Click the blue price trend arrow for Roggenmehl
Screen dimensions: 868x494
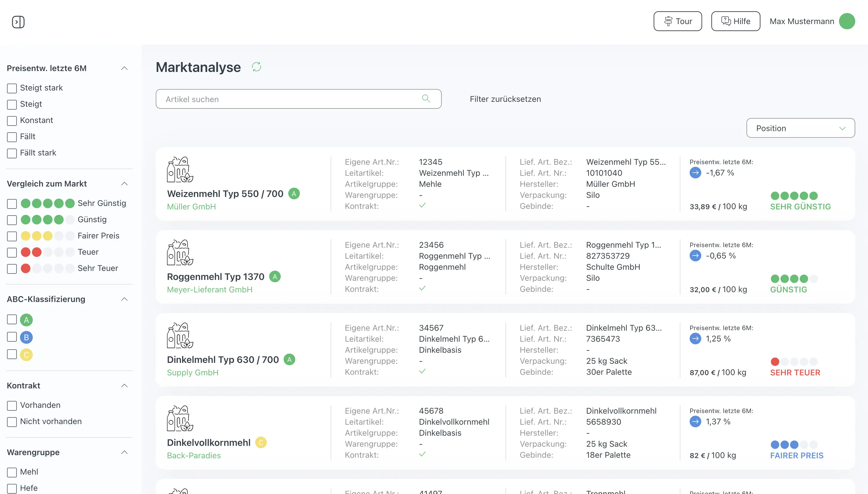(x=696, y=256)
